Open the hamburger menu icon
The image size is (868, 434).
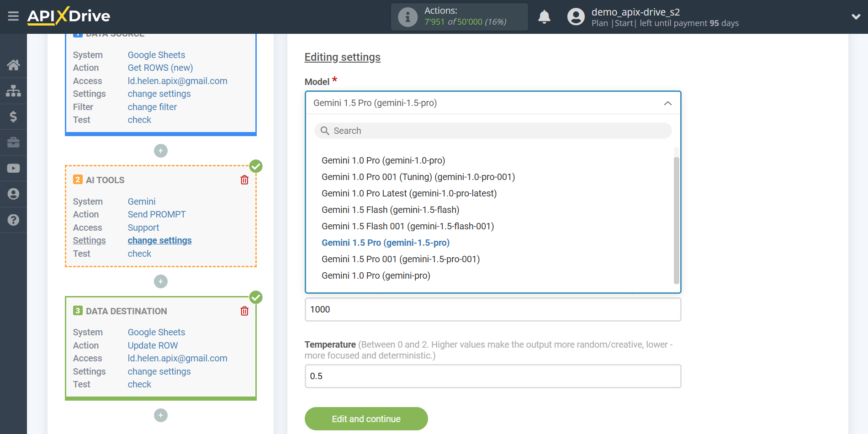click(x=13, y=16)
